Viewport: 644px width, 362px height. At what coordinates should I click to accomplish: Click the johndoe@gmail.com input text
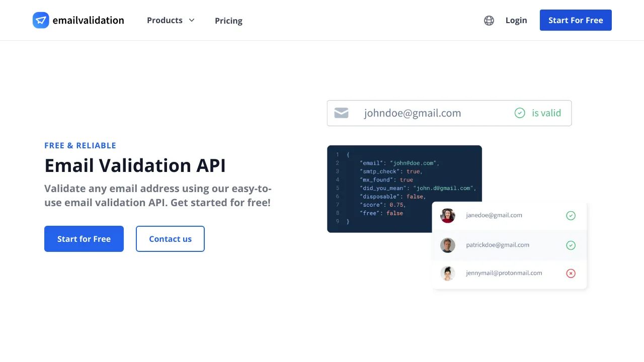[x=413, y=113]
